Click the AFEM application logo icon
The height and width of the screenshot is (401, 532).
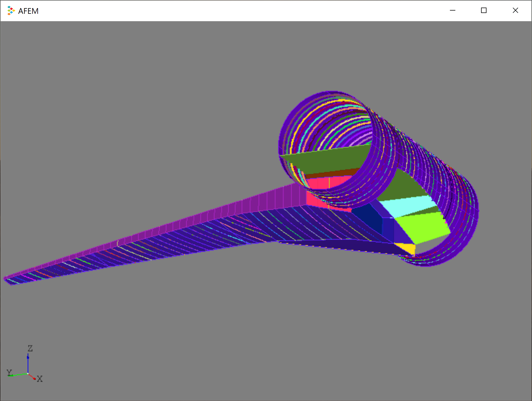[11, 11]
